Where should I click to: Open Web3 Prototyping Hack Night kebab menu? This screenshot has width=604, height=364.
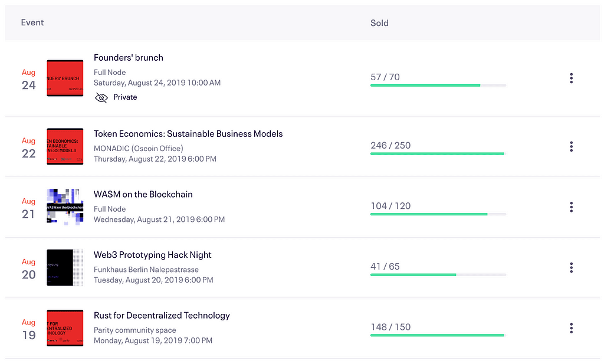click(571, 268)
